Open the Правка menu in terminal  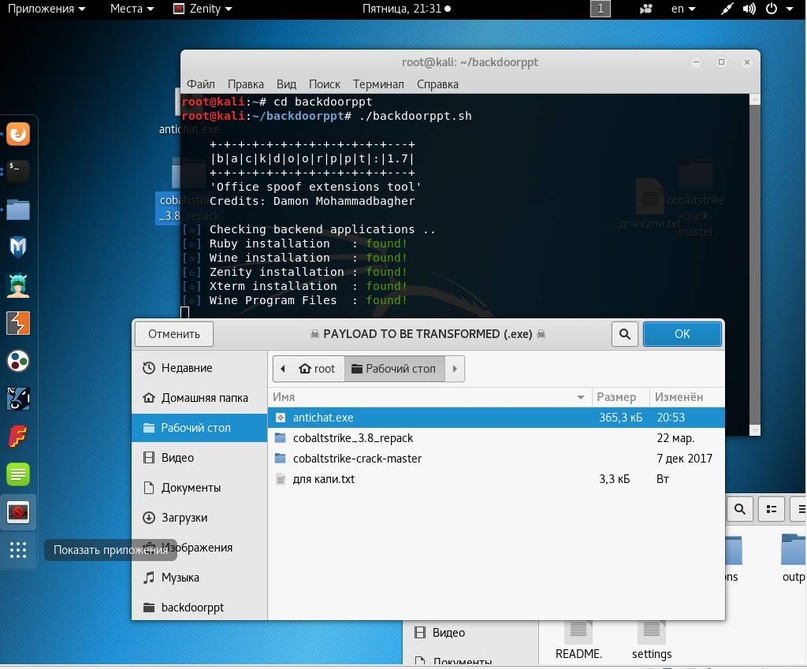pyautogui.click(x=245, y=84)
